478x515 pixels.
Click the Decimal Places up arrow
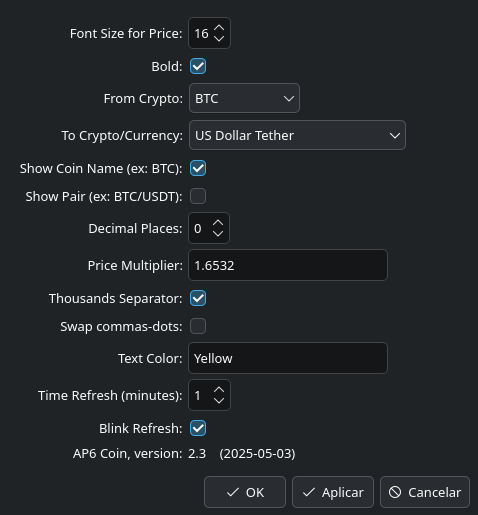(218, 223)
